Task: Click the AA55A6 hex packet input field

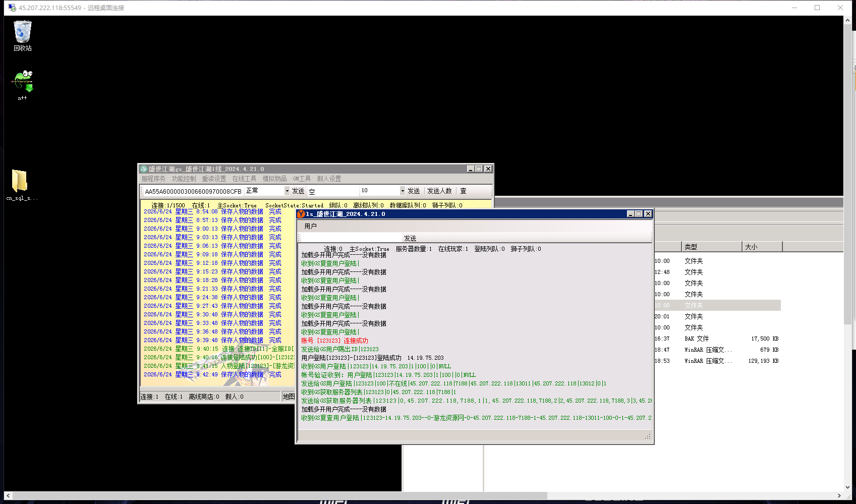Action: point(193,191)
